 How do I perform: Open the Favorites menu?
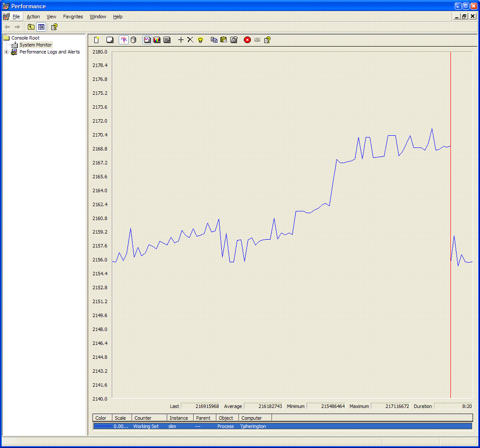73,17
